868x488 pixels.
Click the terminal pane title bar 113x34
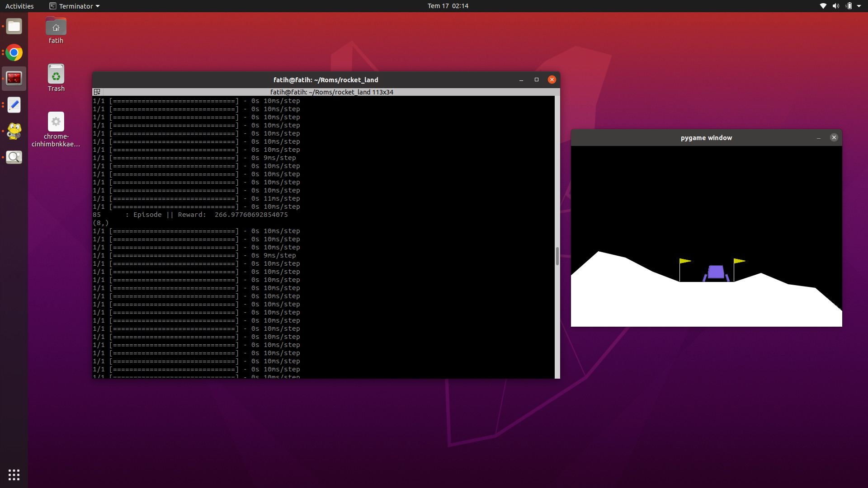(331, 92)
